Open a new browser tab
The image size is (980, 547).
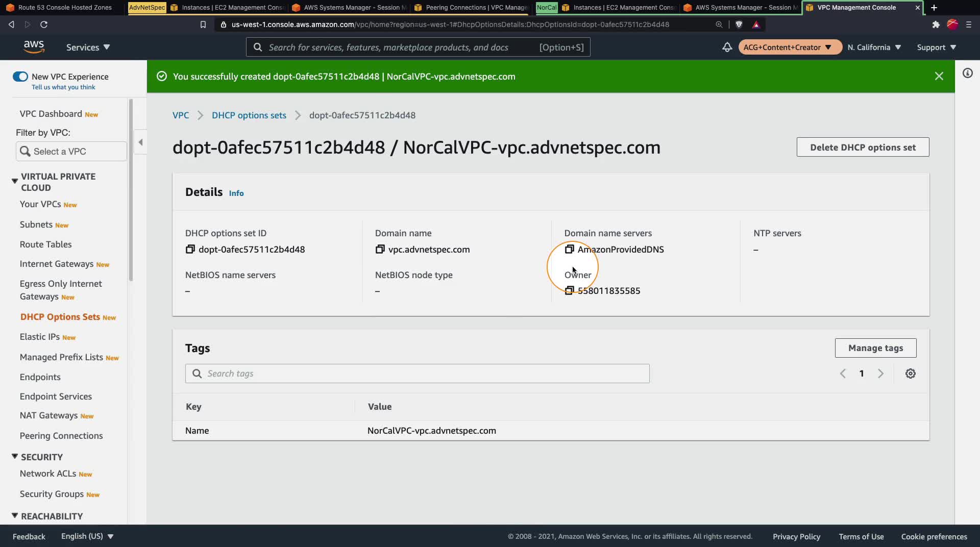(x=934, y=8)
